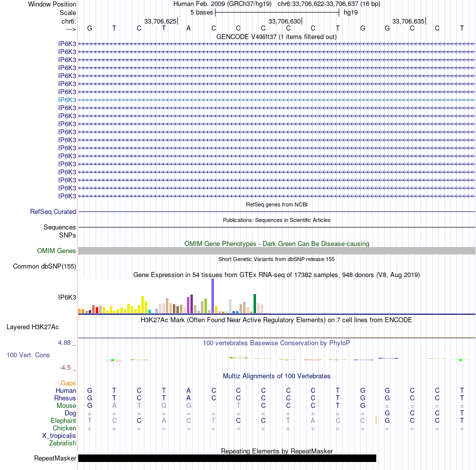Viewport: 476px width, 470px height.
Task: Click the gray OMIM Genes bar
Action: click(x=277, y=251)
